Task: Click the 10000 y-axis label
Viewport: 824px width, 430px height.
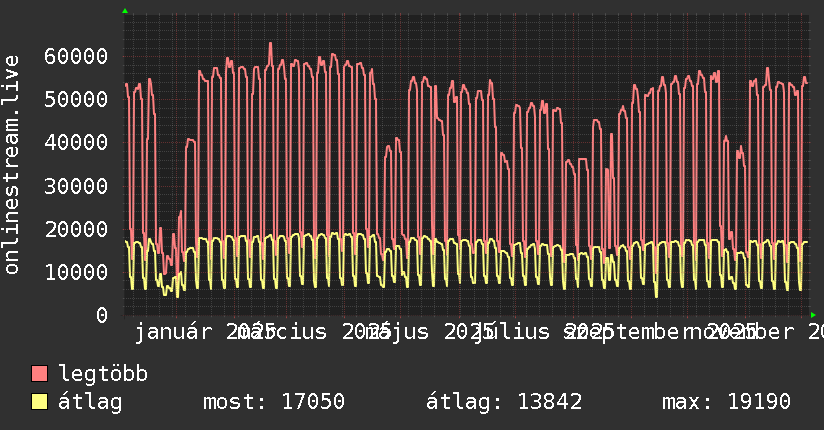Action: tap(76, 272)
